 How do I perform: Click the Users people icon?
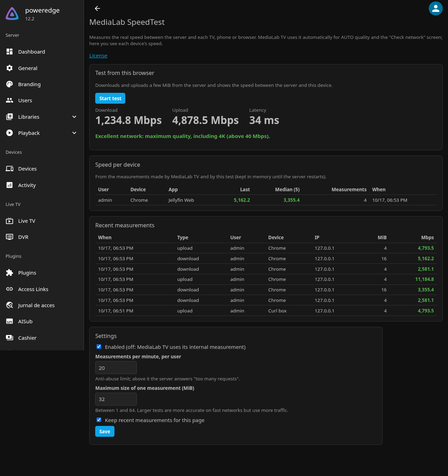point(9,100)
